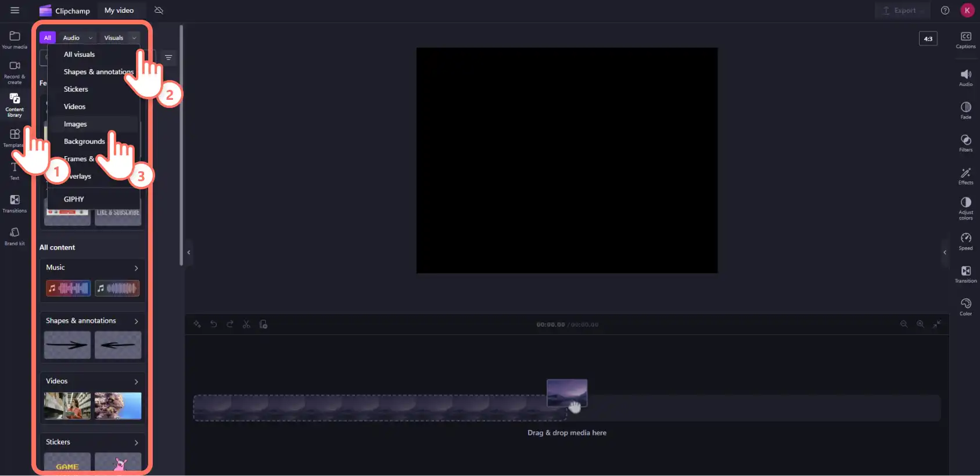Viewport: 980px width, 476px height.
Task: Collapse the left content panel
Action: (x=189, y=253)
